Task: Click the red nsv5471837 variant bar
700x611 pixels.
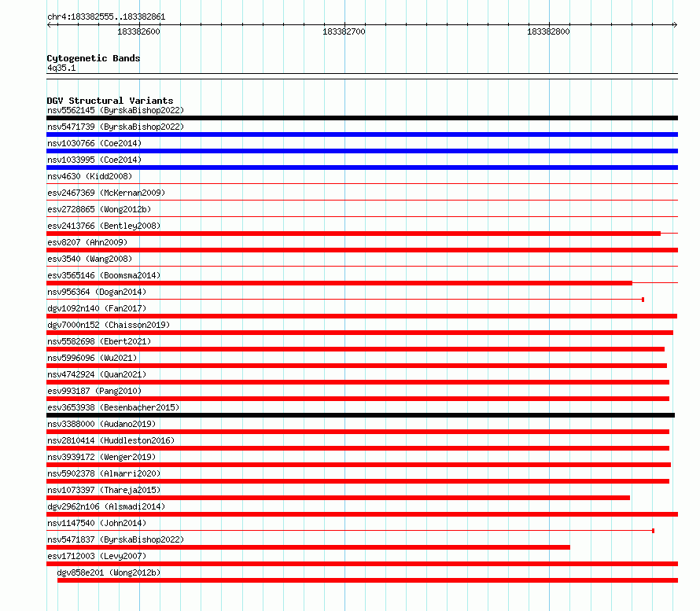Action: pyautogui.click(x=308, y=547)
